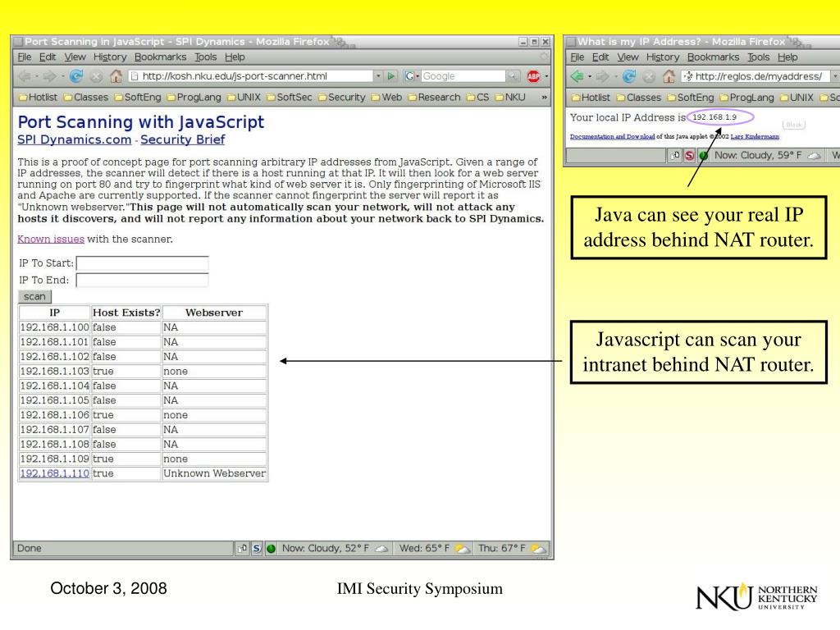Screen dimensions: 840x630
Task: Focus the IP To Start field
Action: point(143,263)
